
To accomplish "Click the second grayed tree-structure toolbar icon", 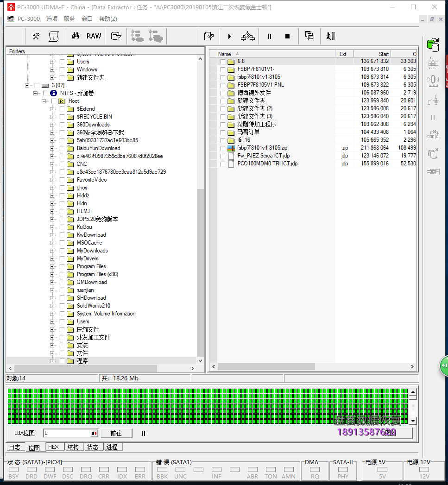I will [156, 36].
